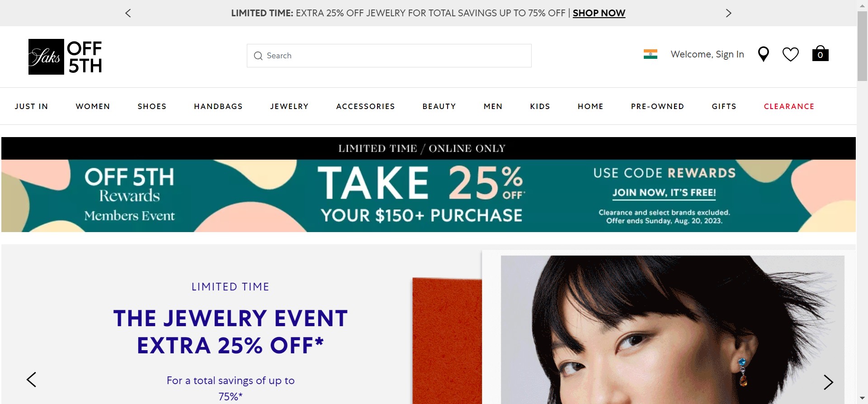Open the HANDBAGS menu

pos(218,106)
